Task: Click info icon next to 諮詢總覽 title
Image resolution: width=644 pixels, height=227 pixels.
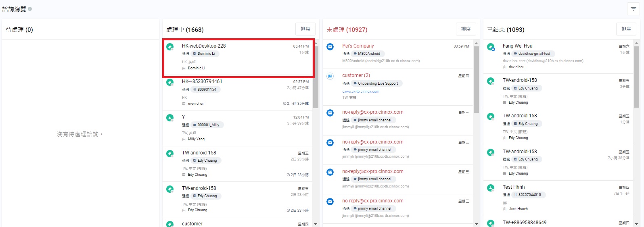Action: [30, 9]
